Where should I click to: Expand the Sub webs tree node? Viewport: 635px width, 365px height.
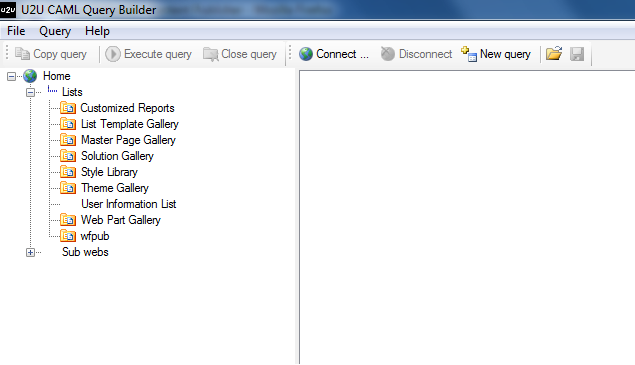30,252
